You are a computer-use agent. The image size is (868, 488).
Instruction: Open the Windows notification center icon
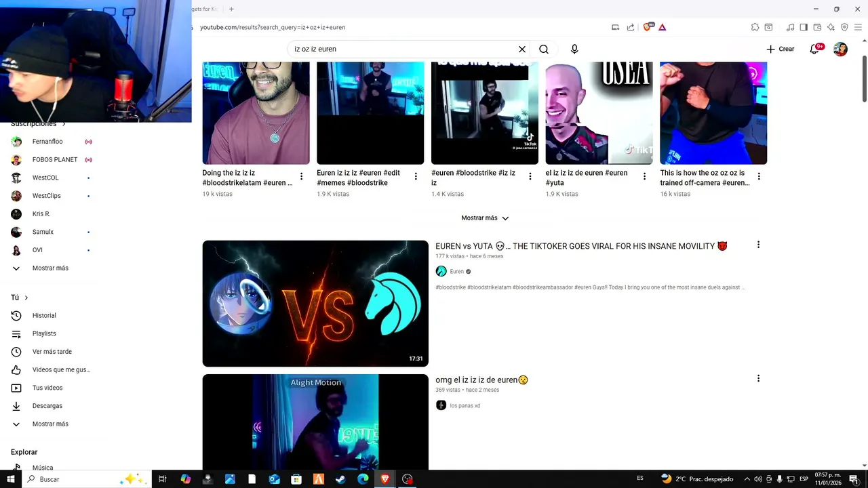click(854, 479)
